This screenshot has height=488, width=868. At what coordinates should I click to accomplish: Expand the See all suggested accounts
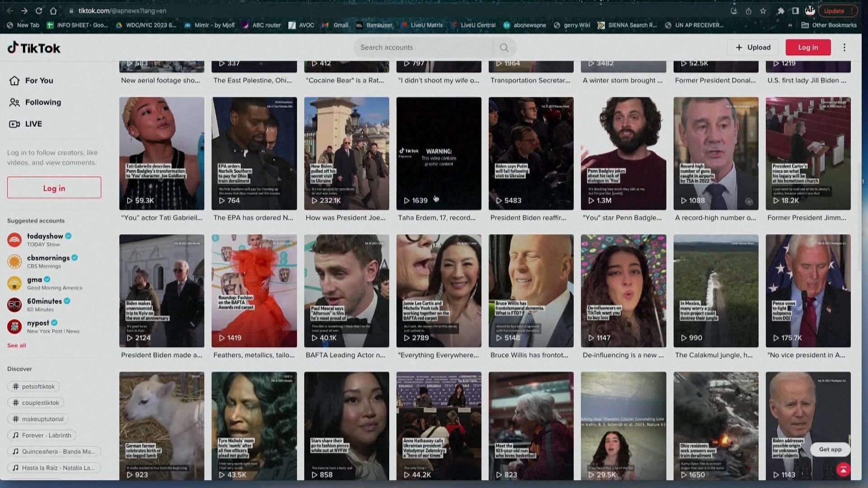tap(16, 345)
